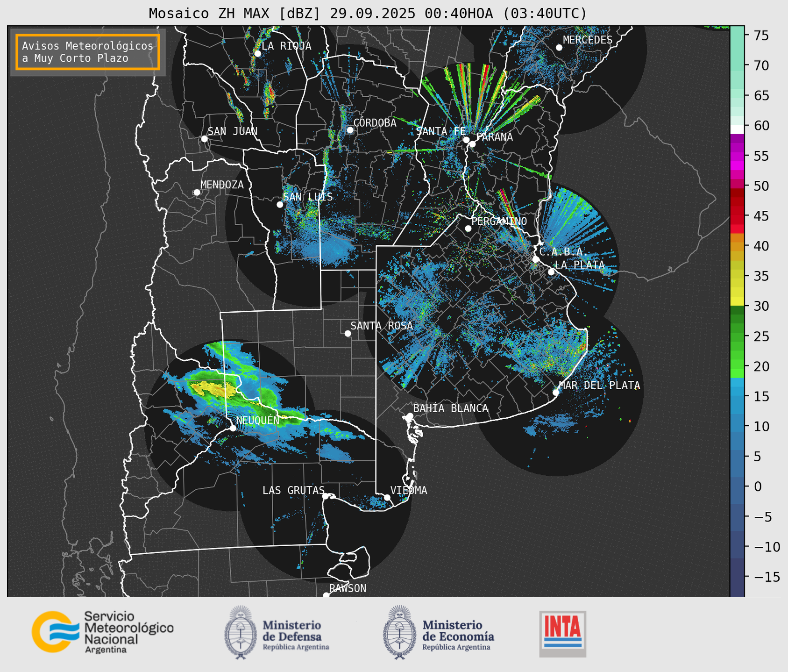Viewport: 788px width, 672px height.
Task: Click the Servicio Meteorológico Nacional sun-and-waves logo
Action: coord(55,631)
